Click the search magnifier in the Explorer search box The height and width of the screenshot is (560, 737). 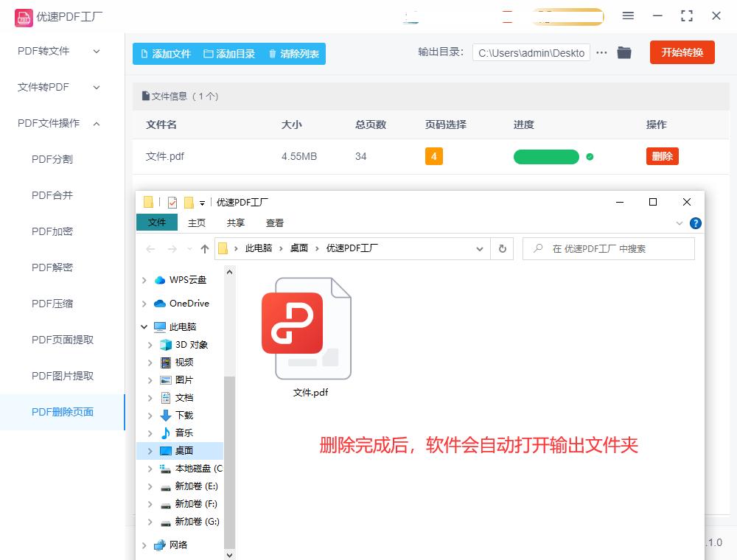click(x=537, y=248)
